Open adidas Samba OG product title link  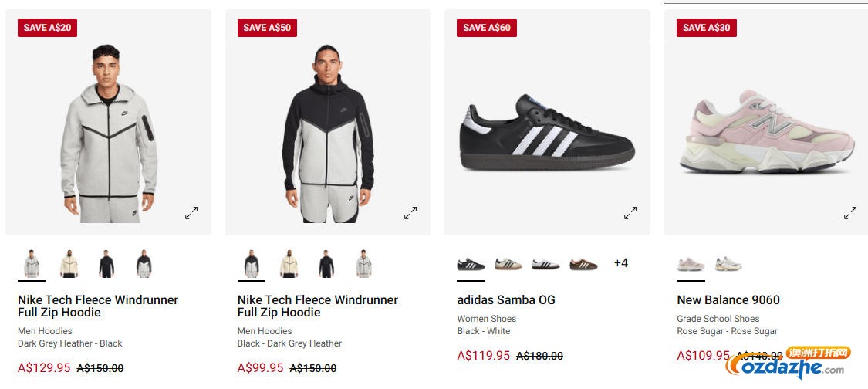(x=506, y=299)
